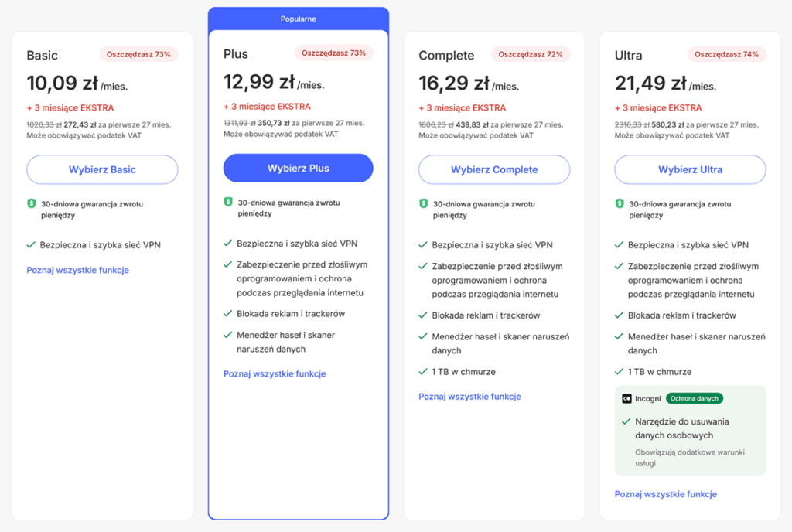792x532 pixels.
Task: Click the Incogni logo icon in Ultra plan
Action: point(626,399)
